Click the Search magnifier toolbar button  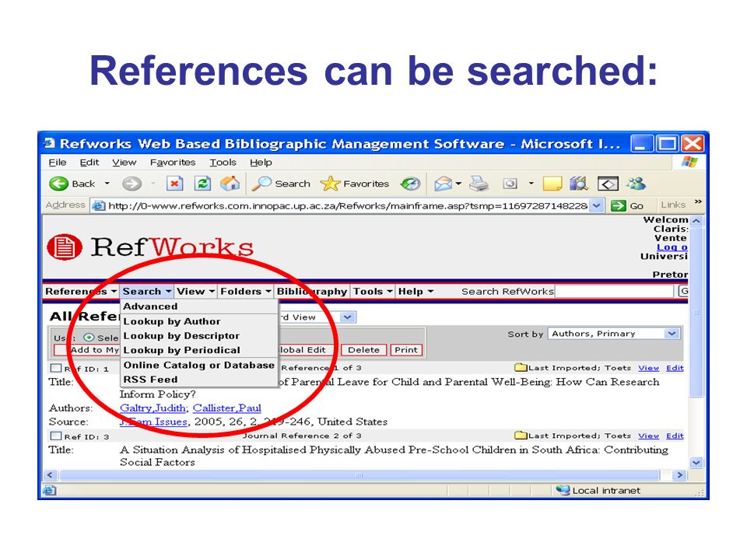point(281,184)
